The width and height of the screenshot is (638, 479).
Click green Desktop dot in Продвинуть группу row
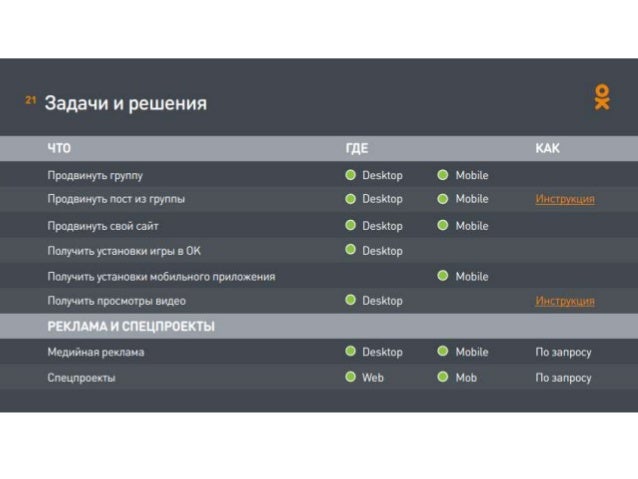pyautogui.click(x=350, y=175)
